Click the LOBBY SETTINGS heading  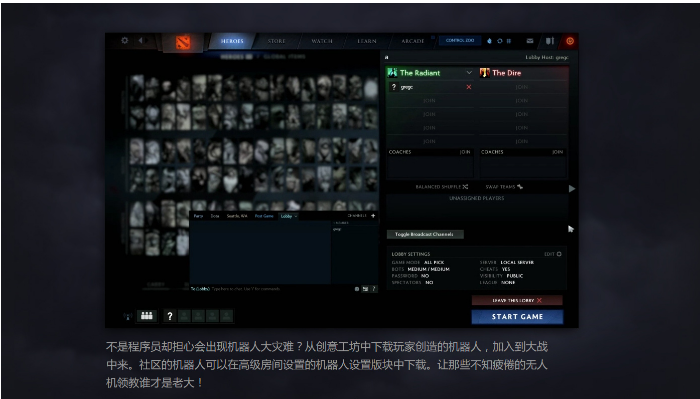click(x=411, y=254)
